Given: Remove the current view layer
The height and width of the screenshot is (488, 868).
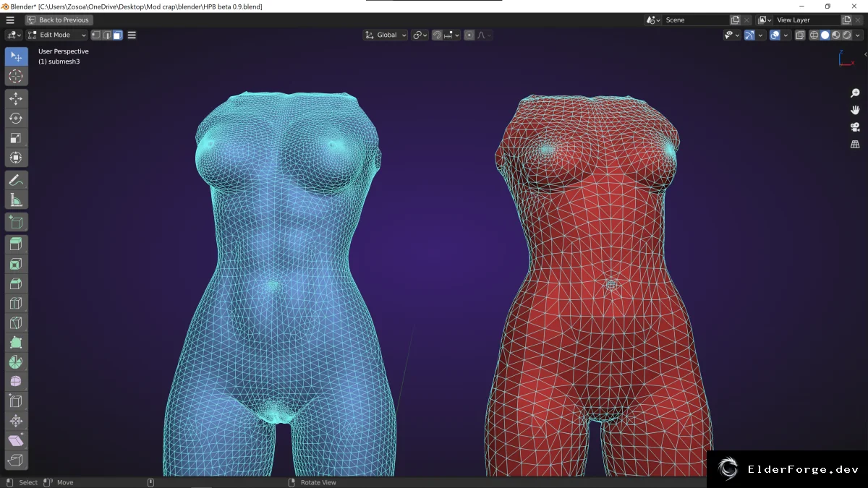Looking at the screenshot, I should pyautogui.click(x=859, y=20).
